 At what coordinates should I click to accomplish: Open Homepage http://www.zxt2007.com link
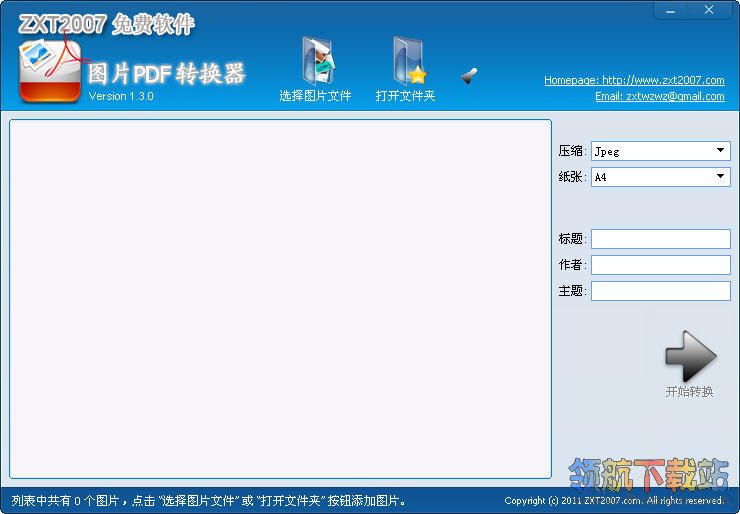pos(634,80)
